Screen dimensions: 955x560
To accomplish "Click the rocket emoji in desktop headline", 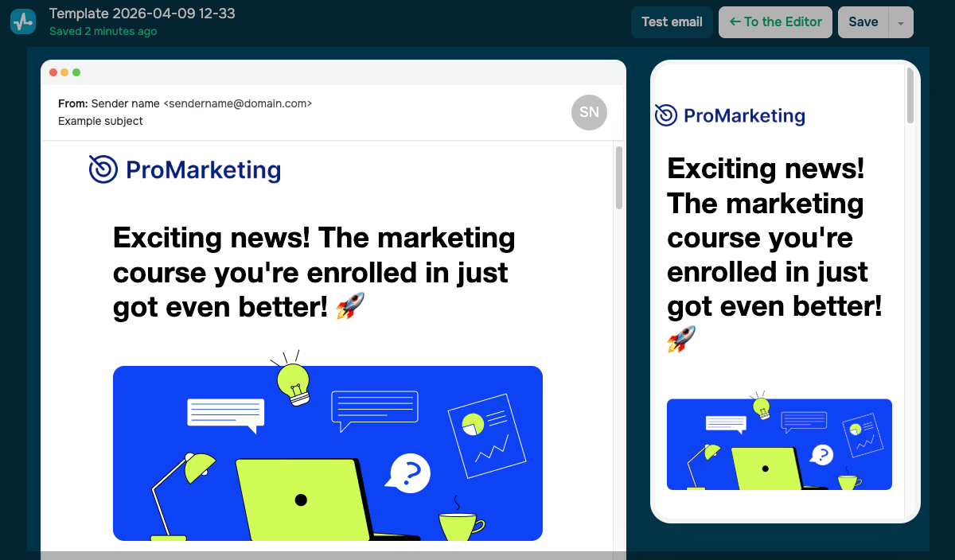I will coord(350,306).
